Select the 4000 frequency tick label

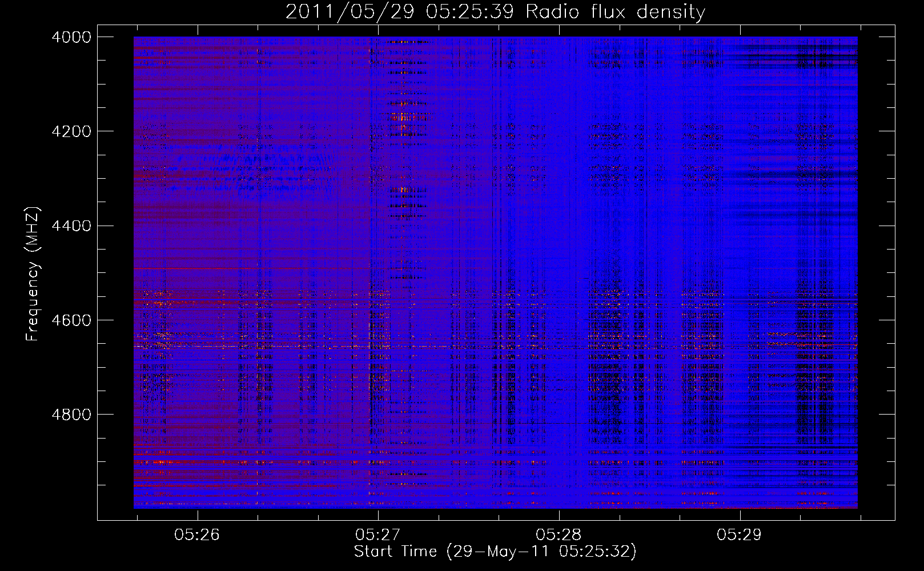(71, 37)
